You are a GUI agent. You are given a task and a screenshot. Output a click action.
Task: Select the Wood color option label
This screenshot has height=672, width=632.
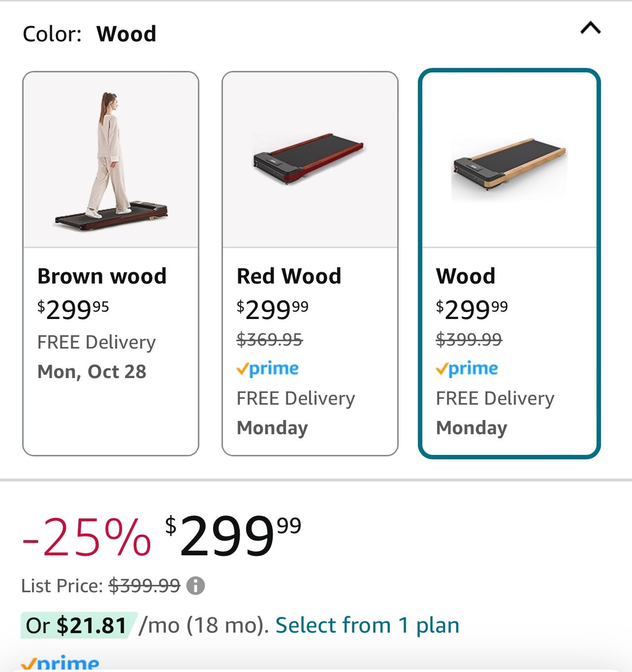465,276
